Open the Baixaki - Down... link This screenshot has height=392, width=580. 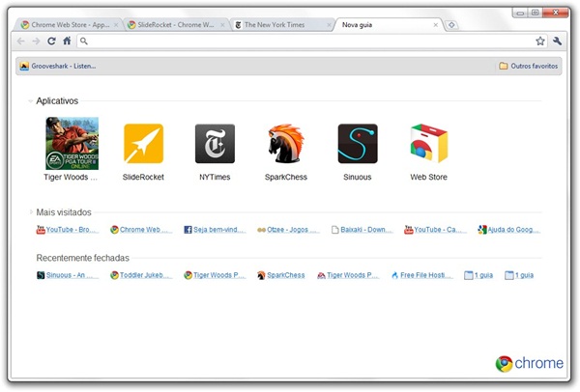[362, 230]
